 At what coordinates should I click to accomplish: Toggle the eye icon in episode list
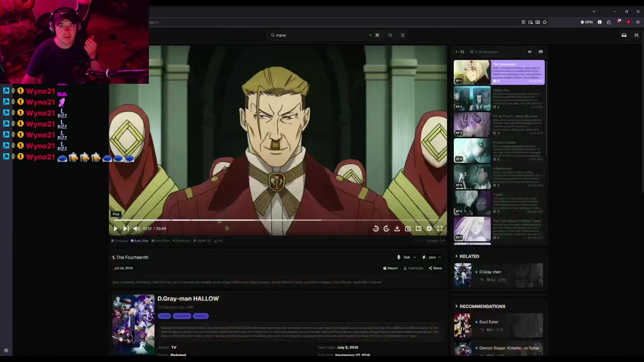pyautogui.click(x=529, y=52)
